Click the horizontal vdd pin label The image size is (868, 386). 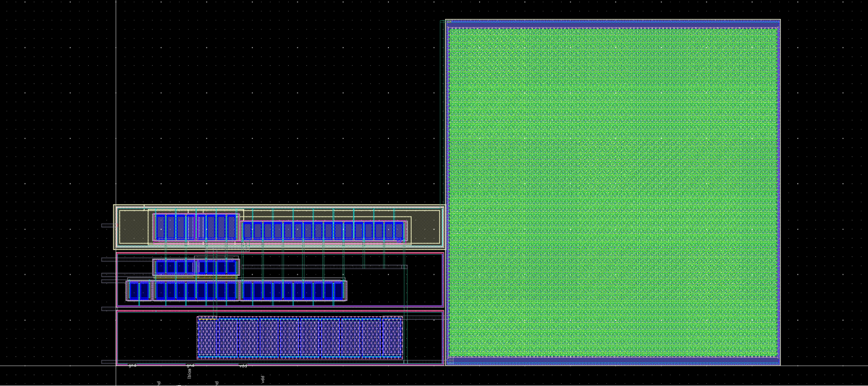[x=243, y=366]
